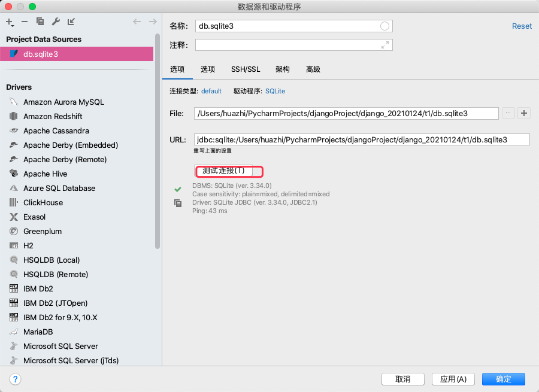
Task: Click the forward navigation arrow
Action: point(153,22)
